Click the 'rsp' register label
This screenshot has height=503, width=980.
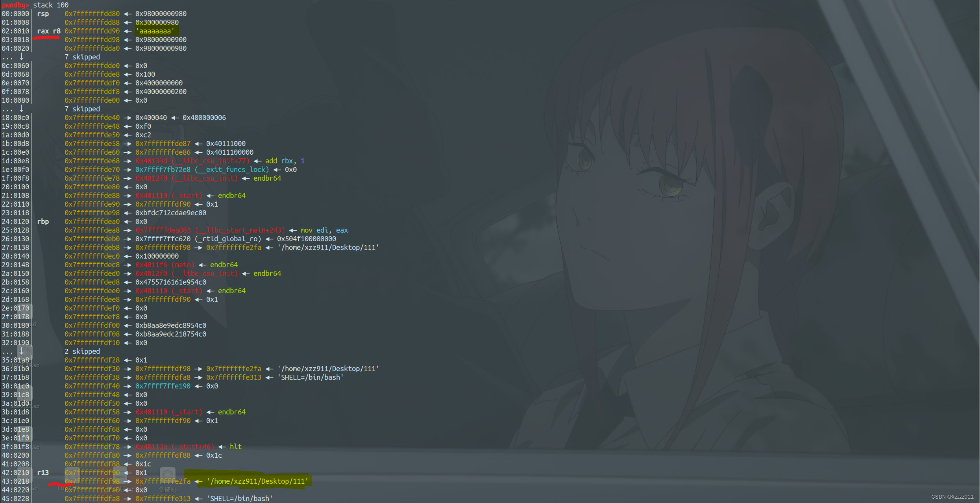click(x=43, y=14)
